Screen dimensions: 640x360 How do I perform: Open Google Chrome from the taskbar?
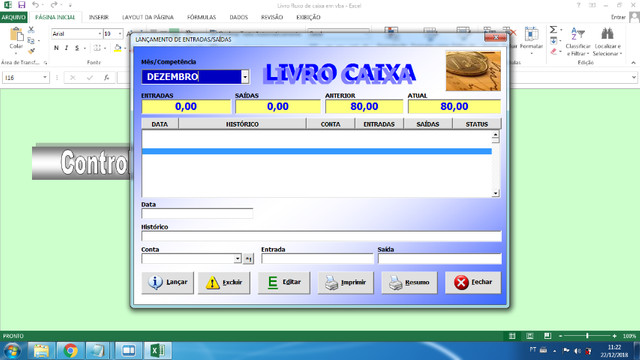[x=70, y=351]
